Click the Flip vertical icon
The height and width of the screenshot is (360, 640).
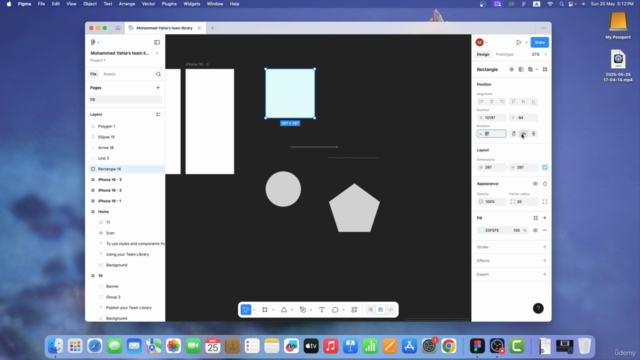(533, 133)
